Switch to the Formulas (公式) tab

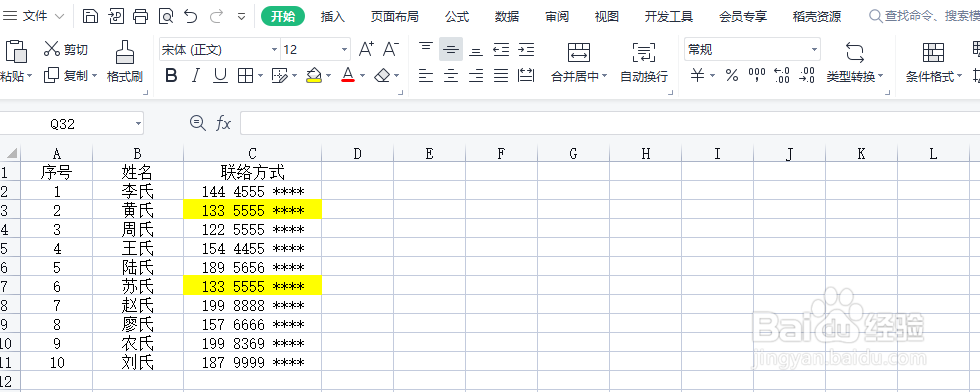tap(457, 17)
